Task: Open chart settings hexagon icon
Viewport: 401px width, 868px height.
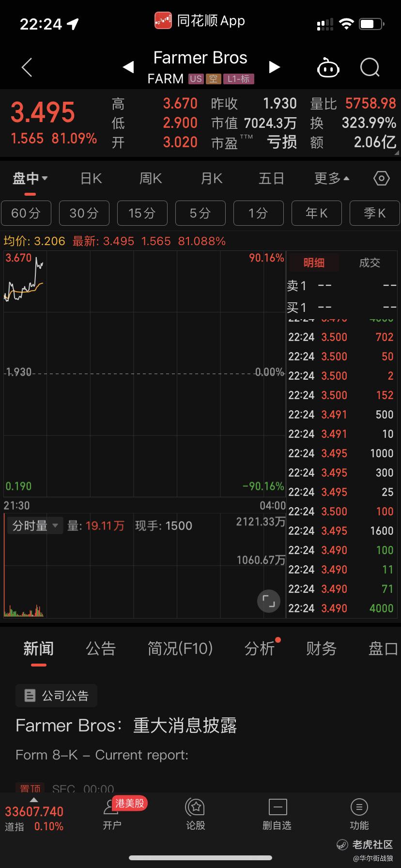Action: 382,179
